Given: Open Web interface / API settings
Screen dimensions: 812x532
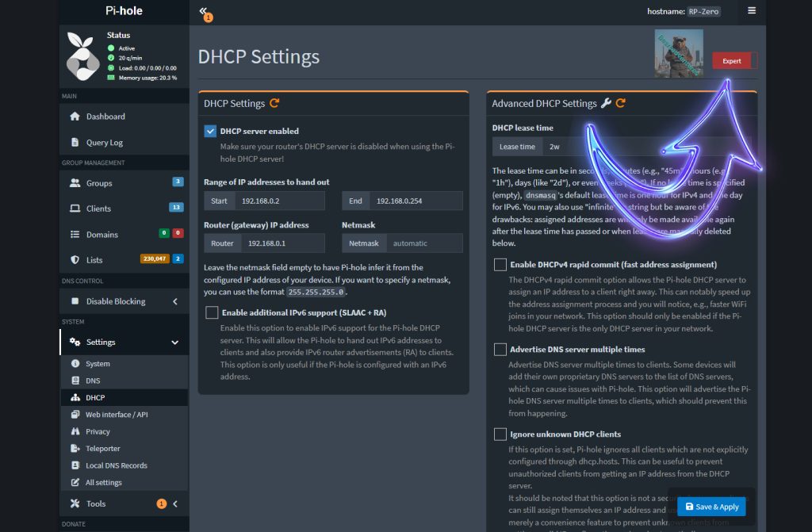Looking at the screenshot, I should pyautogui.click(x=124, y=415).
